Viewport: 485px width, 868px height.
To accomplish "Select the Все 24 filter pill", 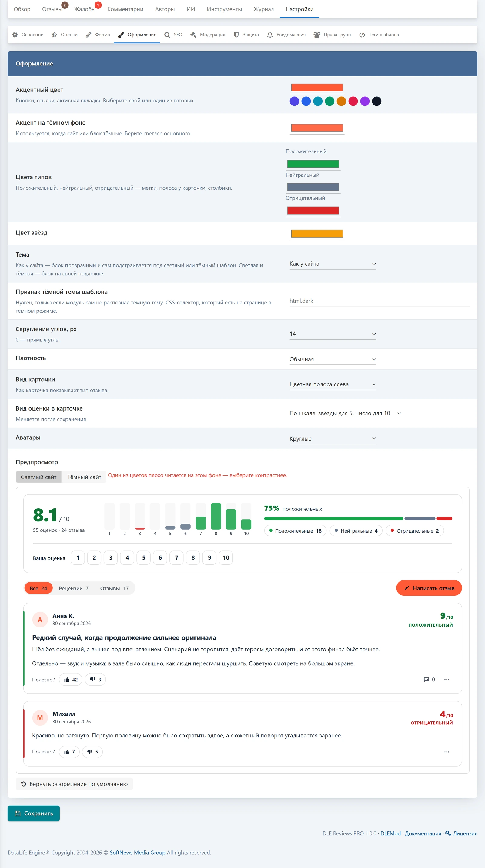I will tap(38, 588).
